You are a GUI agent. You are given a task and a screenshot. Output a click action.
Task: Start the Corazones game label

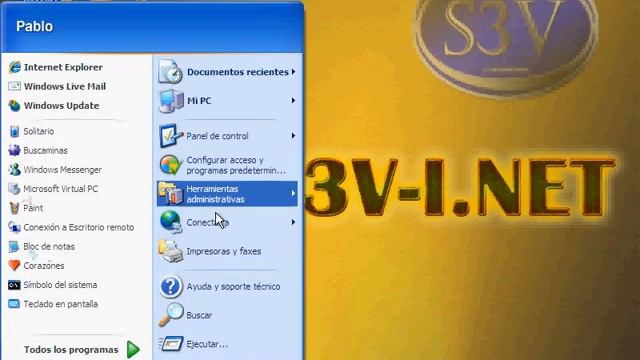pyautogui.click(x=44, y=266)
